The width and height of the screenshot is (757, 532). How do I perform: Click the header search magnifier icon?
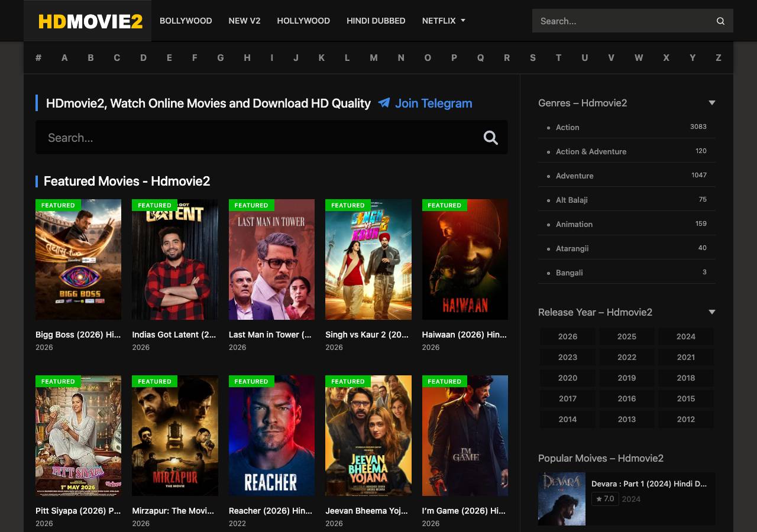coord(720,21)
